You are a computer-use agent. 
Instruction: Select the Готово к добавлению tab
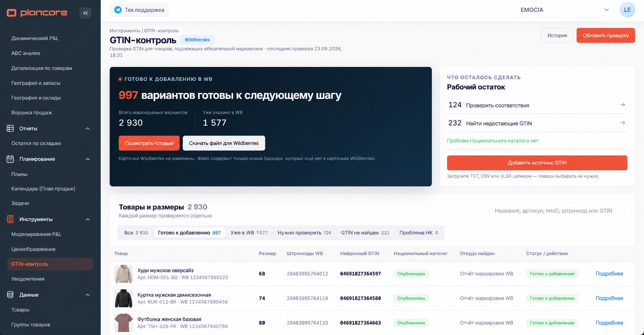[189, 233]
